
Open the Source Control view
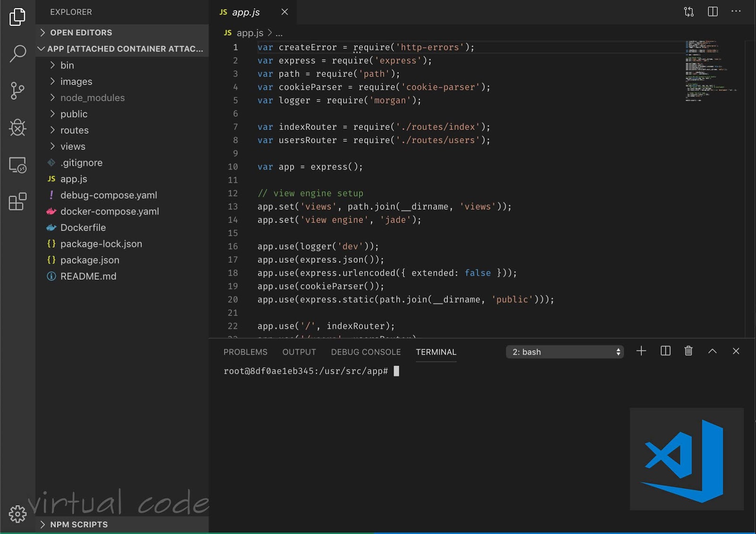pyautogui.click(x=17, y=90)
